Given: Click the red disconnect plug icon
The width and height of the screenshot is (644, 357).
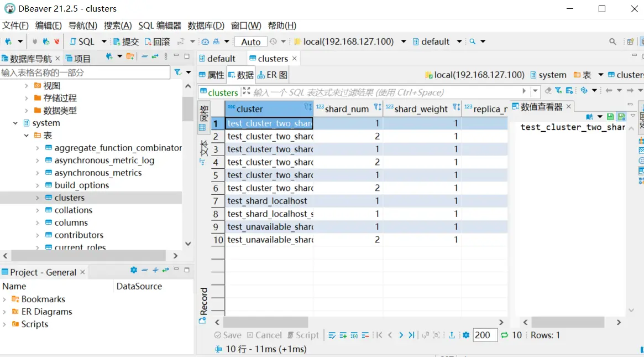Looking at the screenshot, I should [57, 42].
